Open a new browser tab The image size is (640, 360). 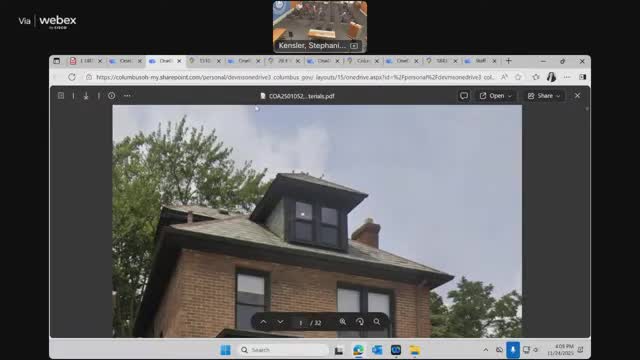(509, 61)
